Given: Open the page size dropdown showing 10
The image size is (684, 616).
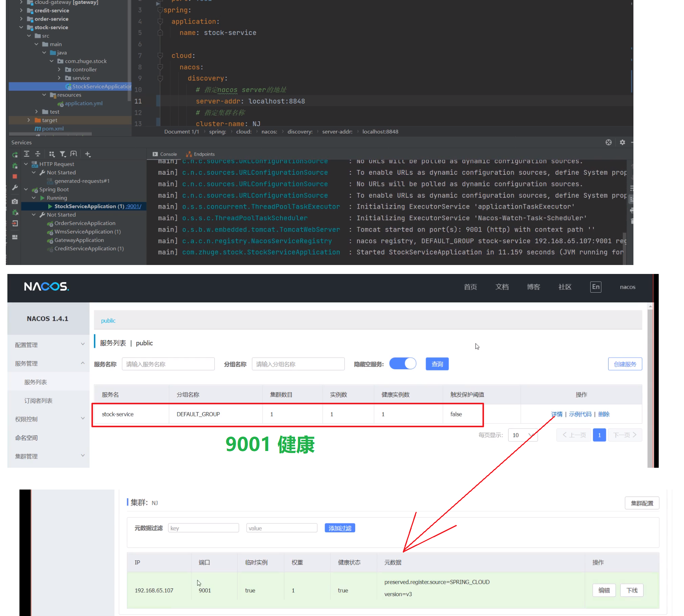Looking at the screenshot, I should coord(523,435).
